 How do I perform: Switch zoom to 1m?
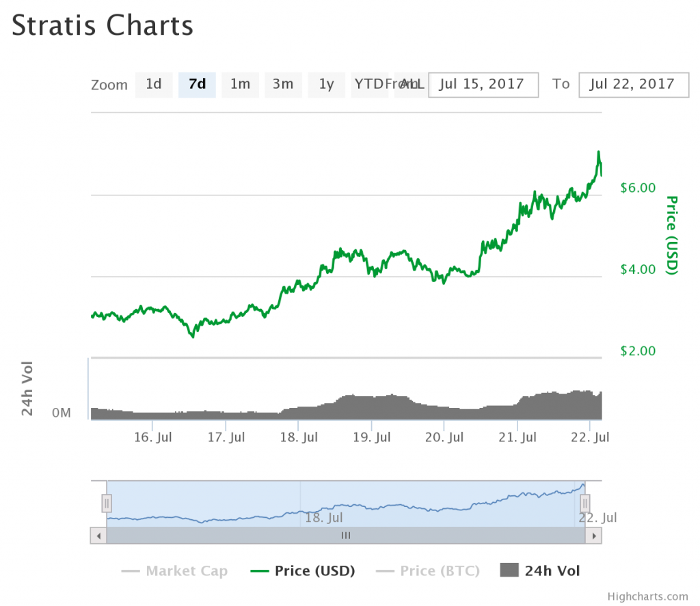click(x=240, y=85)
